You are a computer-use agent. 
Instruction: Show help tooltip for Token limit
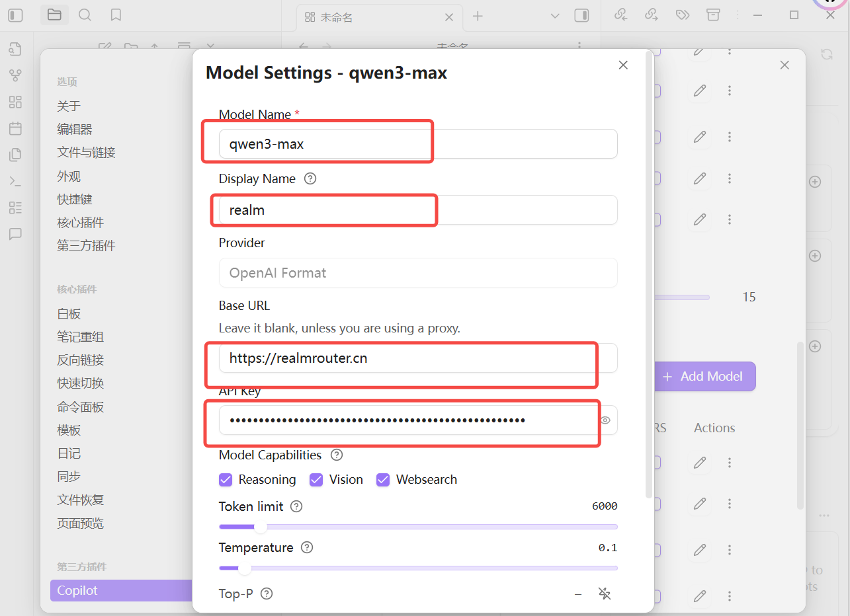(x=296, y=506)
